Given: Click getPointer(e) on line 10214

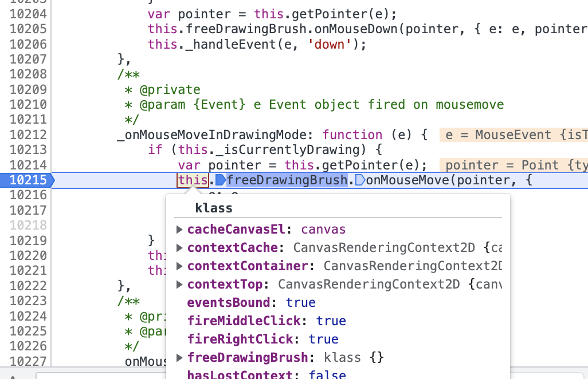Looking at the screenshot, I should pyautogui.click(x=370, y=165).
